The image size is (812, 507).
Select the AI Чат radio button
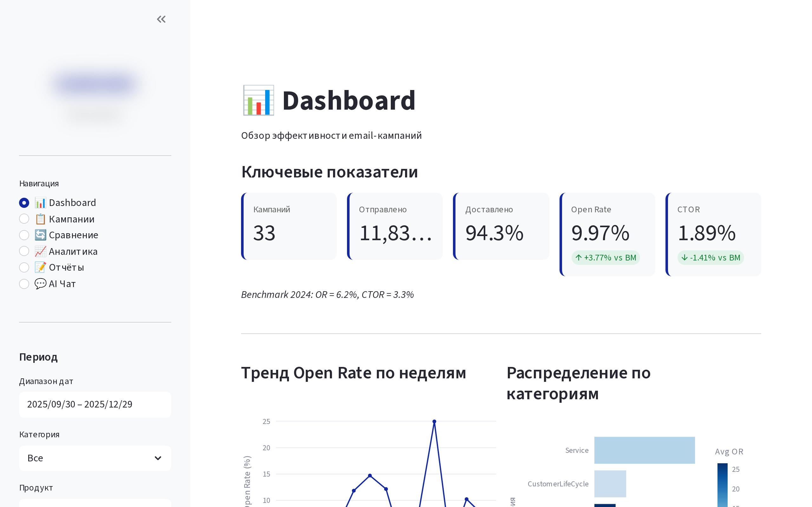(24, 284)
